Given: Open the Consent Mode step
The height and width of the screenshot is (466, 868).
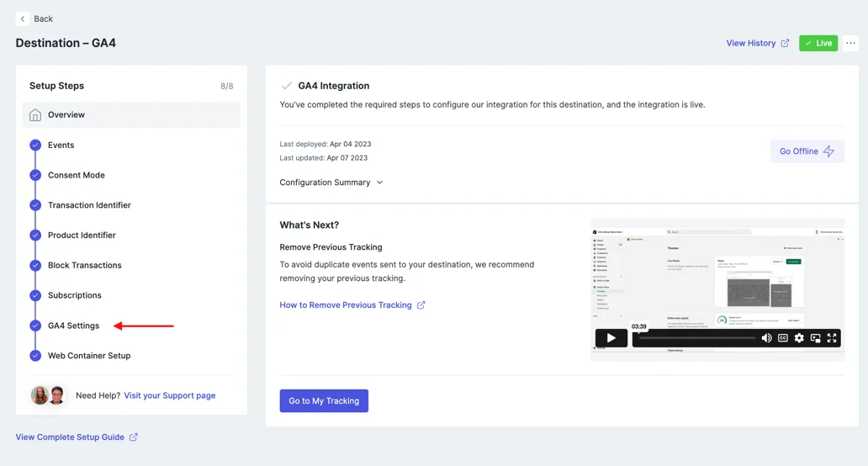Looking at the screenshot, I should click(77, 175).
